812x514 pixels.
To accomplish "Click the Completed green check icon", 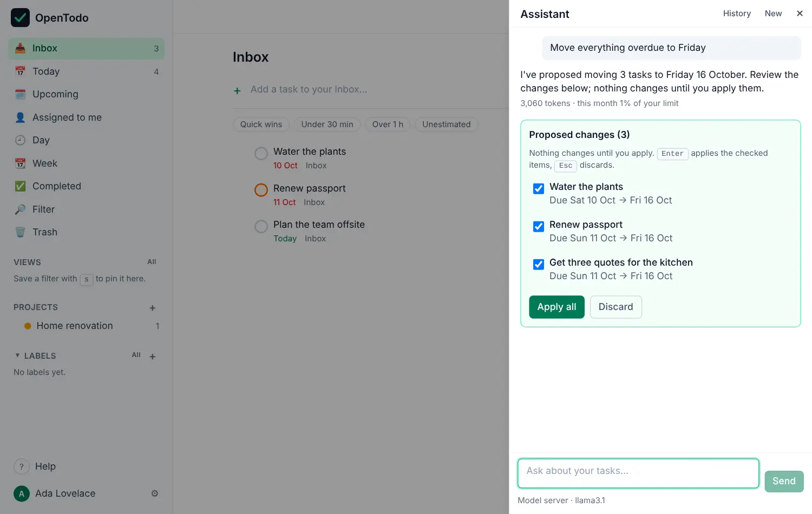I will 20,186.
